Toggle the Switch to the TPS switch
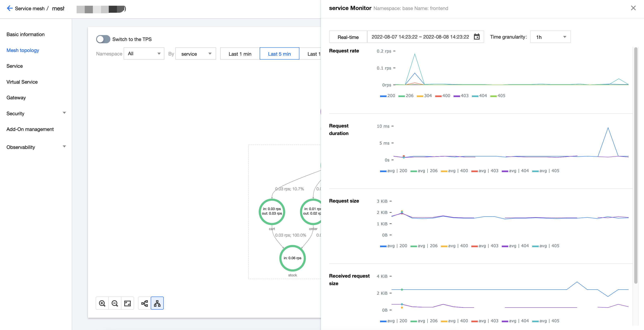 103,39
